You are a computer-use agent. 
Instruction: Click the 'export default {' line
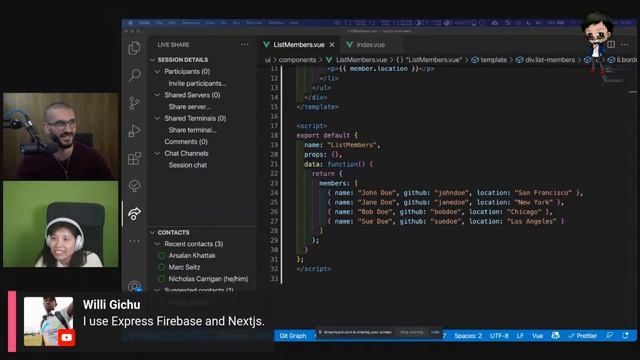point(327,136)
